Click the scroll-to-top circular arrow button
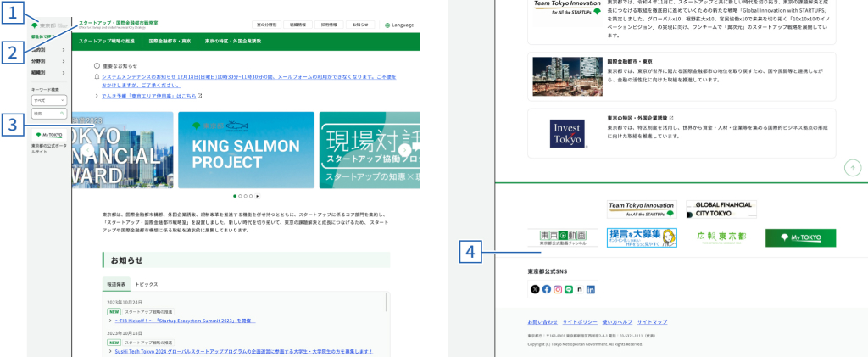Screen dimensions: 868x357 point(853,167)
